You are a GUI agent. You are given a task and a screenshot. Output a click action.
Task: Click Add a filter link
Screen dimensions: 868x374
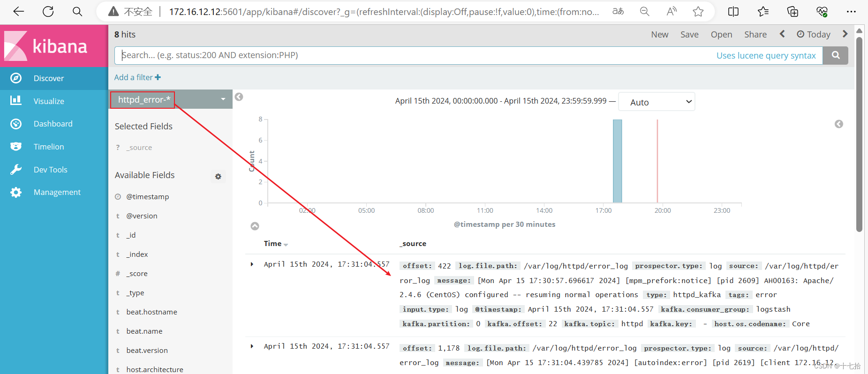[x=137, y=77]
